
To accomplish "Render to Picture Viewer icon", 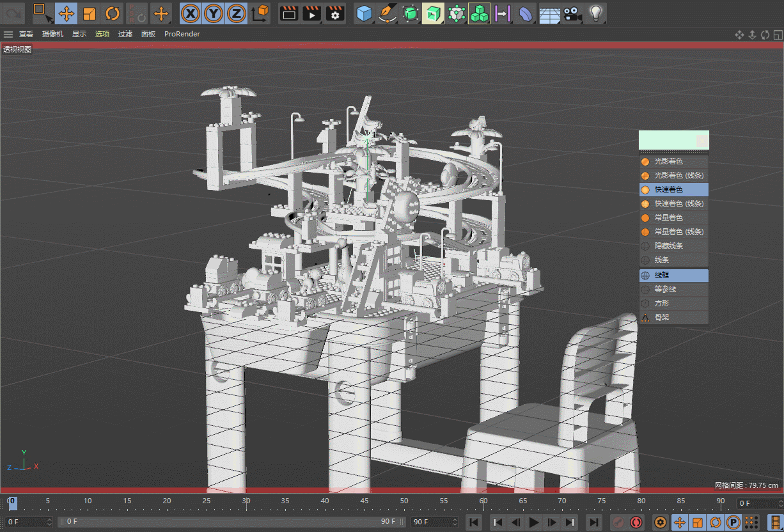I will point(312,13).
